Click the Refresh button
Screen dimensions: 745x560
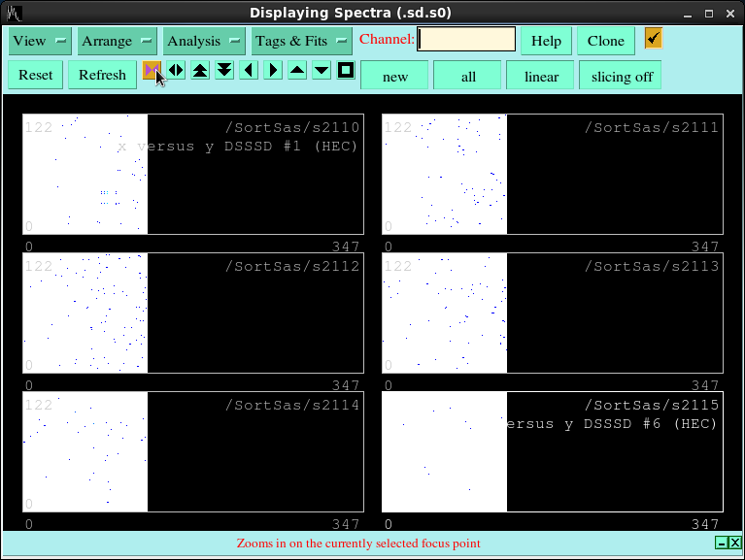[x=102, y=75]
